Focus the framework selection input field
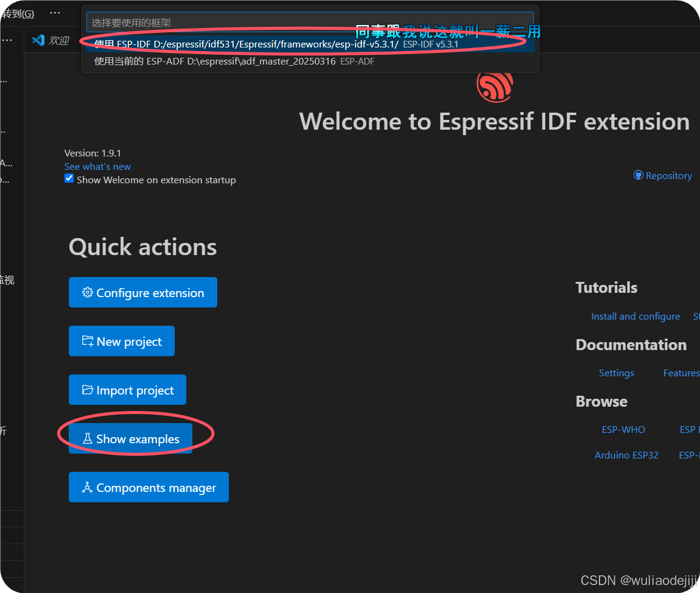This screenshot has height=593, width=700. 310,23
